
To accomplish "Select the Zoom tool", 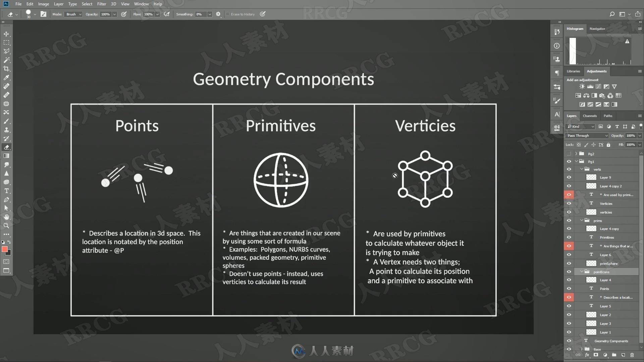I will pyautogui.click(x=6, y=226).
